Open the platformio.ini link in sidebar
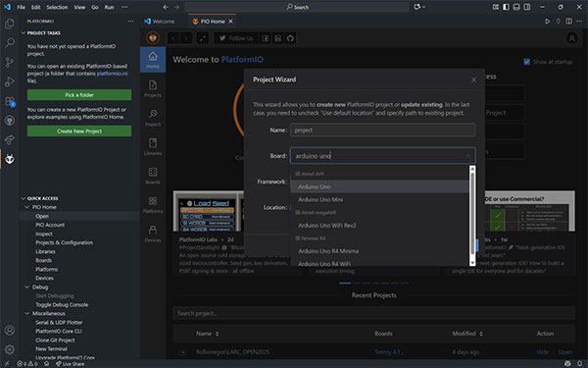 112,74
